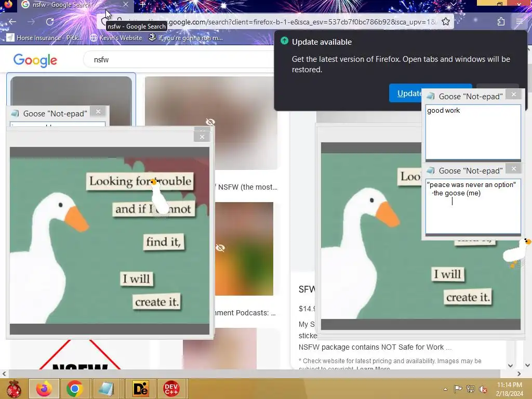Click the horizontal scrollbar left arrow
The image size is (532, 399).
point(4,374)
